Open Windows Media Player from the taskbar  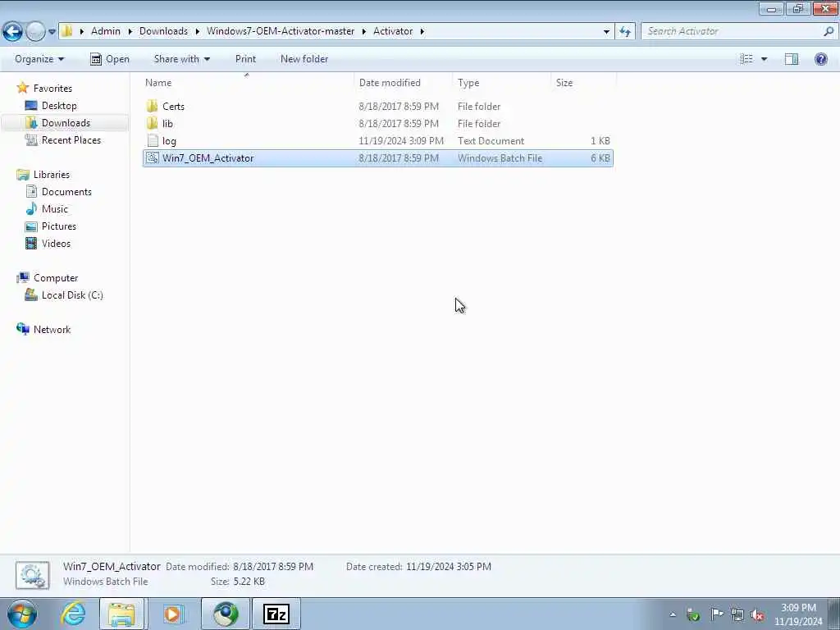coord(173,614)
